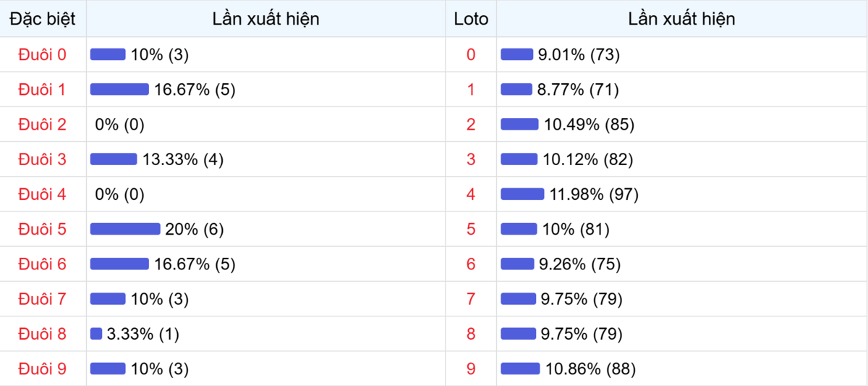
Task: Click the 13.33% bar in Đuôi 3 row
Action: [x=113, y=159]
